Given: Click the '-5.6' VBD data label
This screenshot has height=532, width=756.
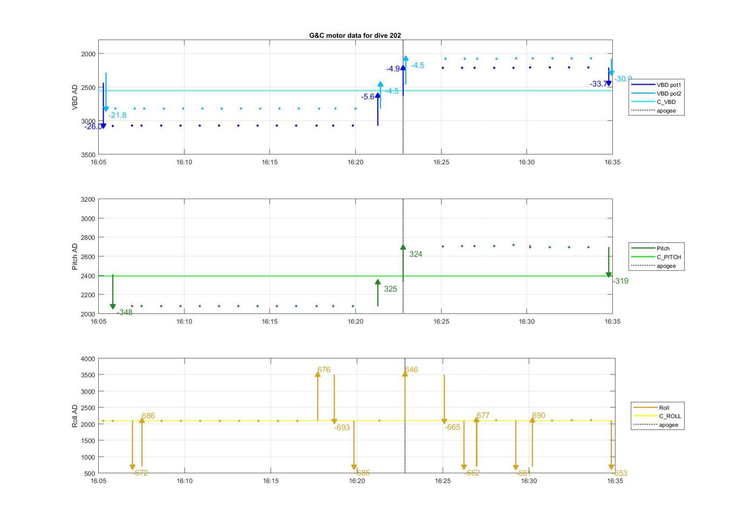Looking at the screenshot, I should (x=368, y=97).
